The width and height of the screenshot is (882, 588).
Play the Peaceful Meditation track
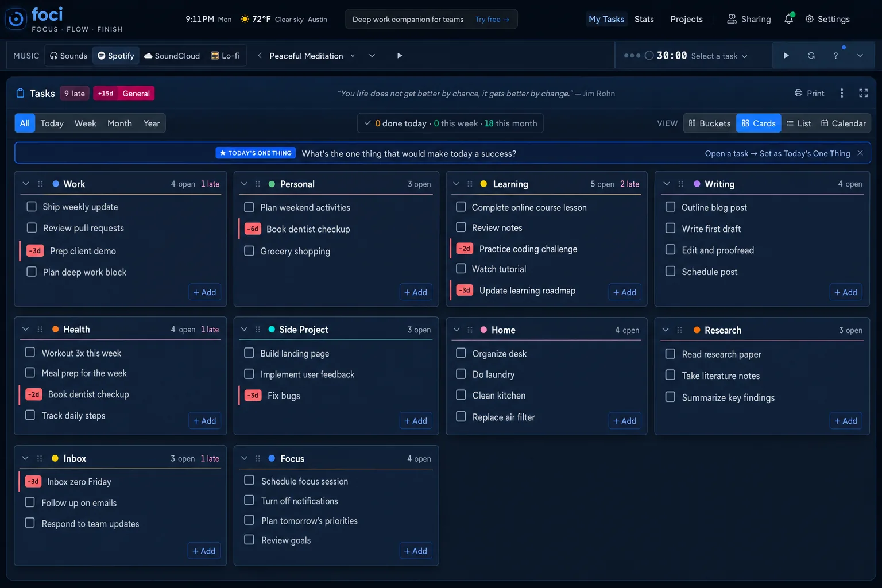tap(400, 56)
